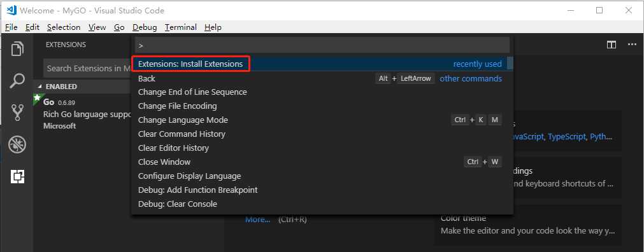This screenshot has height=252, width=644.
Task: Open the editor more actions ellipsis
Action: (632, 45)
